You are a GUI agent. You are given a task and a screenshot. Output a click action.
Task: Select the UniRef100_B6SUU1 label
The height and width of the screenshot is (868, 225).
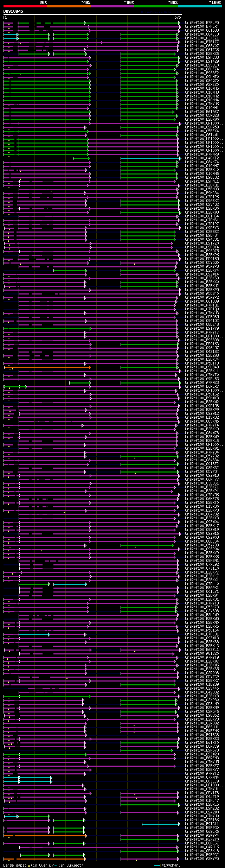202,727
